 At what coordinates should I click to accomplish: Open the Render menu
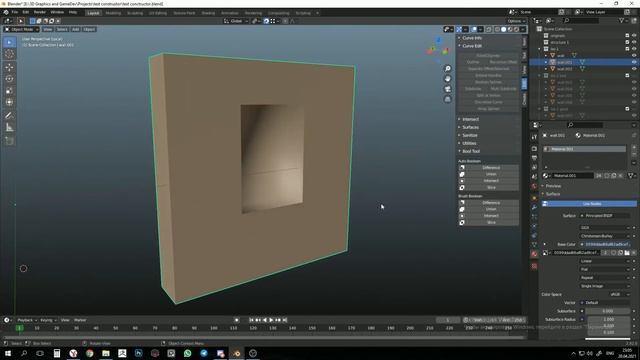[40, 12]
